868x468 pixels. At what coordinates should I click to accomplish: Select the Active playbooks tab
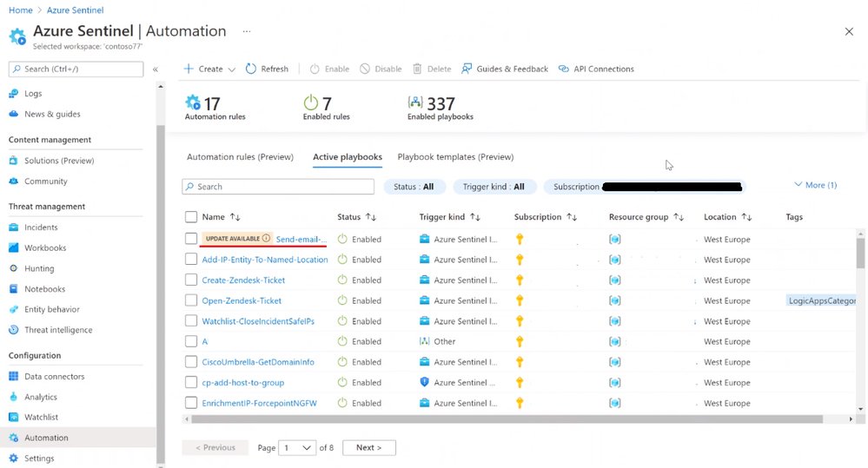click(348, 157)
